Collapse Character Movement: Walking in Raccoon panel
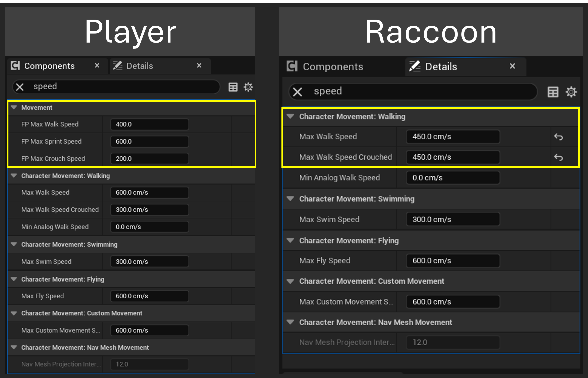Viewport: 588px width, 378px height. pos(291,117)
